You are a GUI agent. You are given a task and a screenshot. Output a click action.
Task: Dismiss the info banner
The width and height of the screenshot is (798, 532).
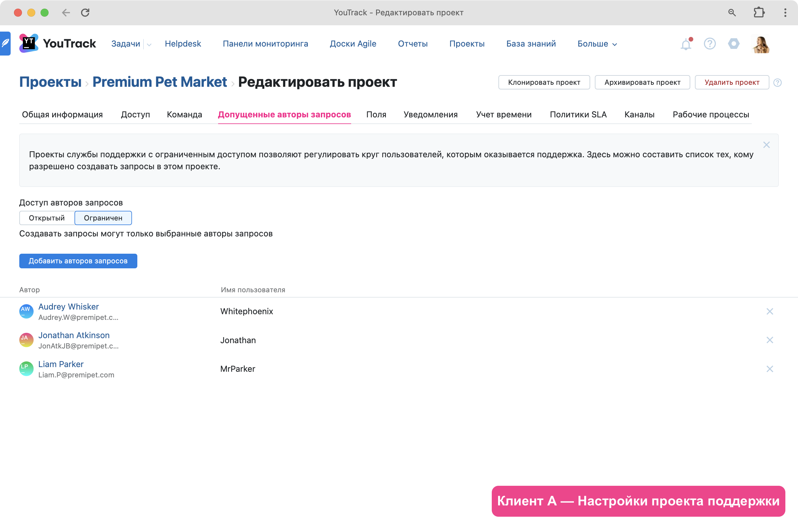tap(766, 145)
